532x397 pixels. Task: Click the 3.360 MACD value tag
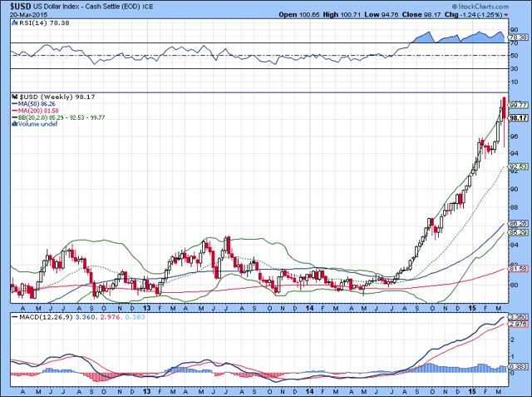pyautogui.click(x=519, y=317)
